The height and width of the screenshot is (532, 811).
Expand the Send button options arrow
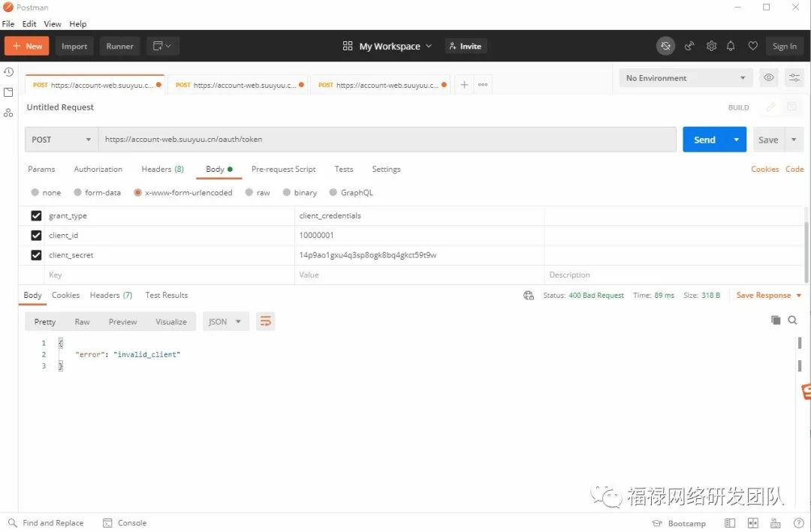coord(736,140)
